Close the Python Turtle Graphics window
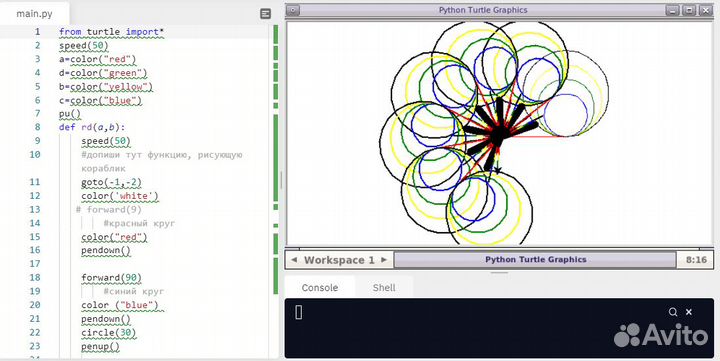 705,10
